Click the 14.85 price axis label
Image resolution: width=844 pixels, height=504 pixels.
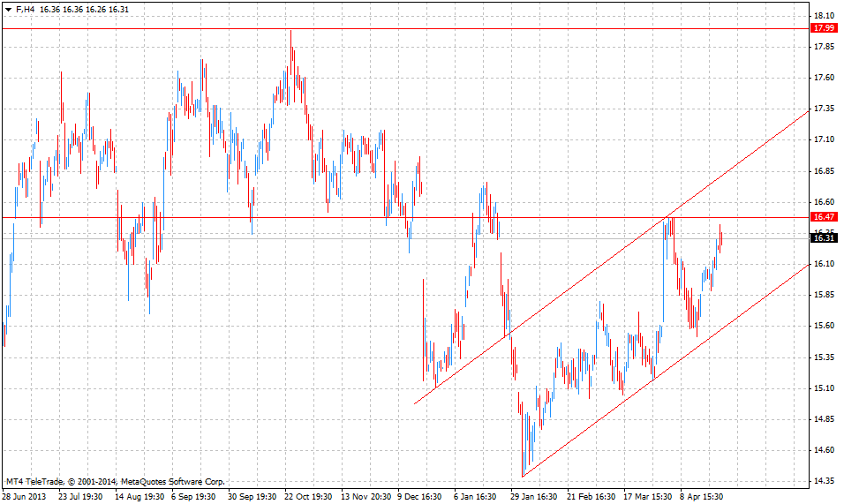point(824,419)
